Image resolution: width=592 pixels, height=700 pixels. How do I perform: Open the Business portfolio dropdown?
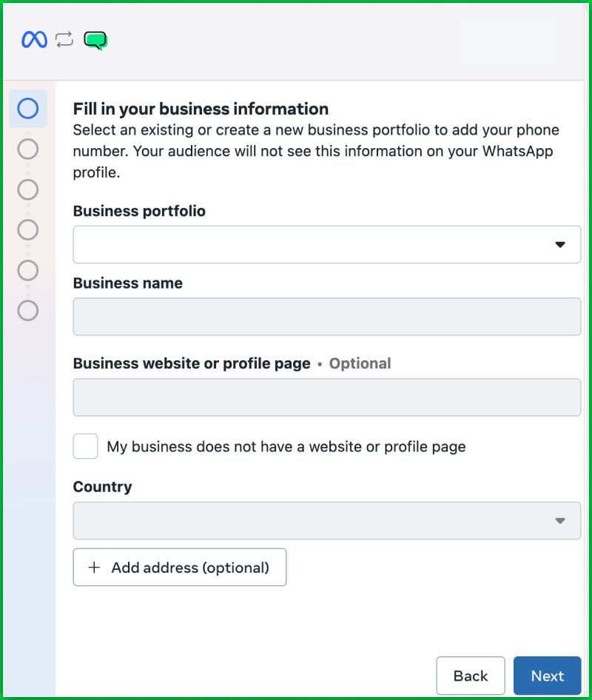(326, 244)
